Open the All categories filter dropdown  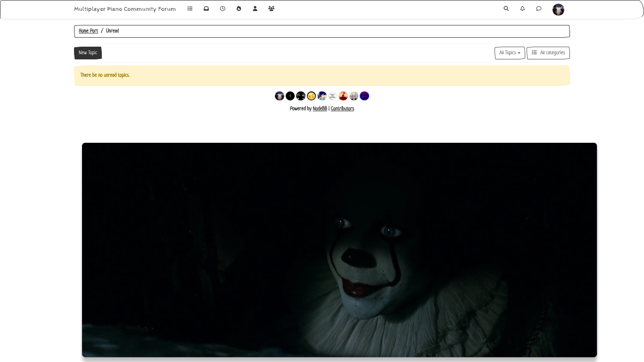coord(548,53)
